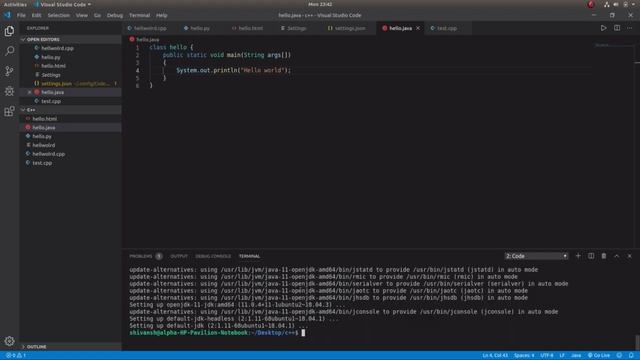Select terminal from 2: Code dropdown
Viewport: 640px width, 360px height.
536,256
